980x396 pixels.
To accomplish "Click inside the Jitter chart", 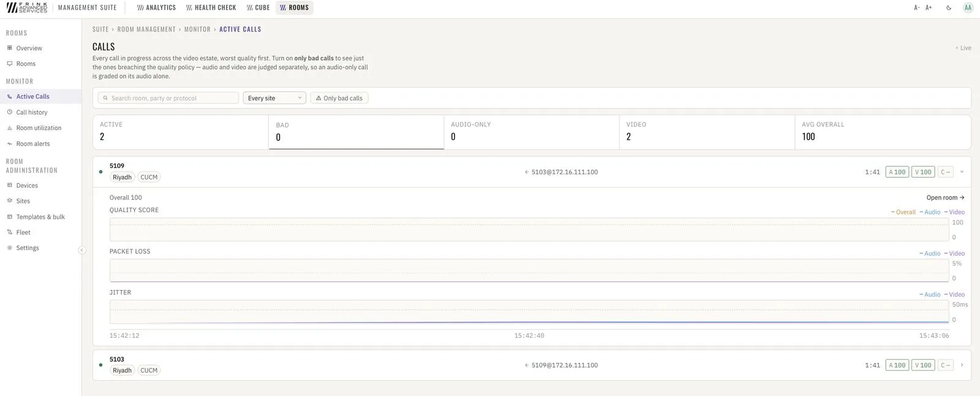I will click(x=529, y=311).
